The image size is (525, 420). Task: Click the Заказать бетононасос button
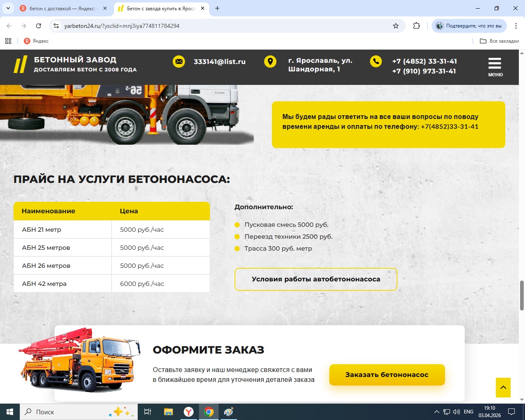(x=387, y=374)
